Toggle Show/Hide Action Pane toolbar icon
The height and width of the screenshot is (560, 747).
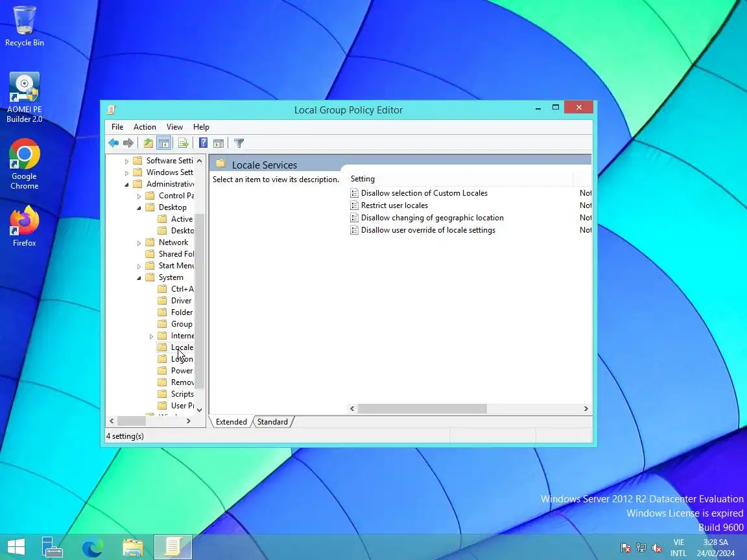click(x=219, y=143)
